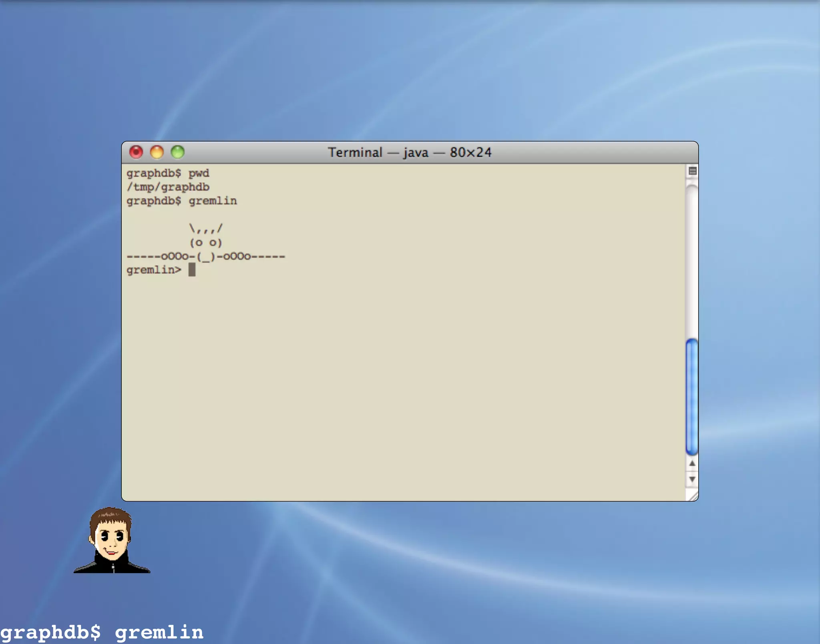Click the split-pane icon above the scrollbar
This screenshot has width=820, height=644.
tap(692, 171)
